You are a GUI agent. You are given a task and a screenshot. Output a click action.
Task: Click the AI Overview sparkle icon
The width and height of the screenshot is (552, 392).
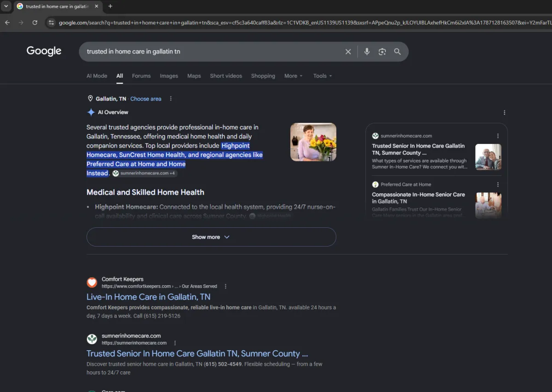[x=91, y=112]
